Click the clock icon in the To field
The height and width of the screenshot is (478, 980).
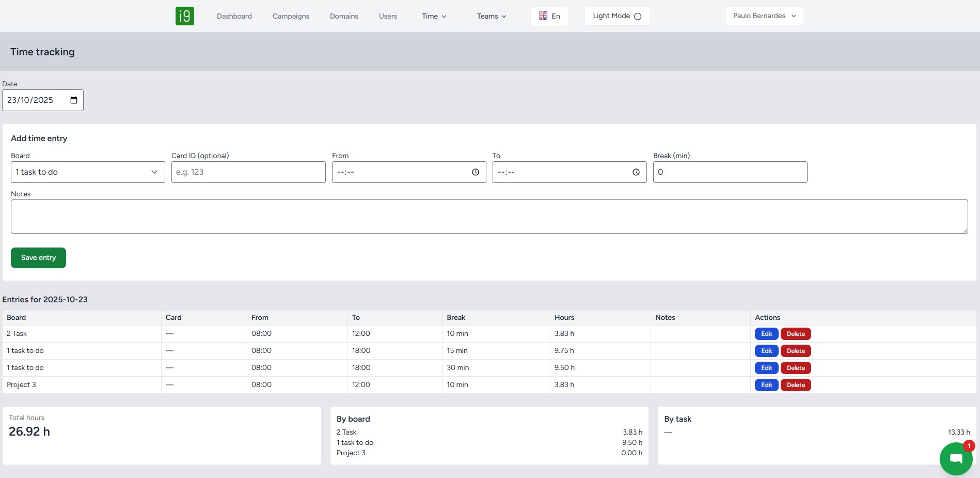point(636,172)
